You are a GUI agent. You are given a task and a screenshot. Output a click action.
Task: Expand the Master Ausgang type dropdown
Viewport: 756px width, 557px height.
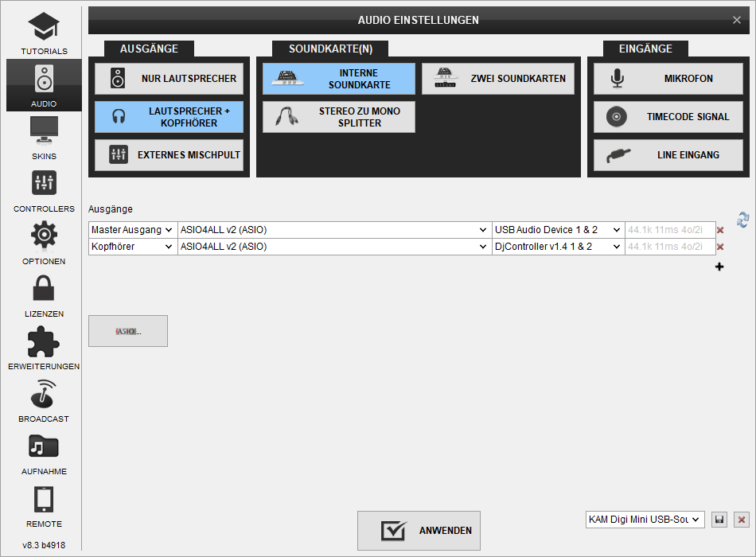click(132, 230)
